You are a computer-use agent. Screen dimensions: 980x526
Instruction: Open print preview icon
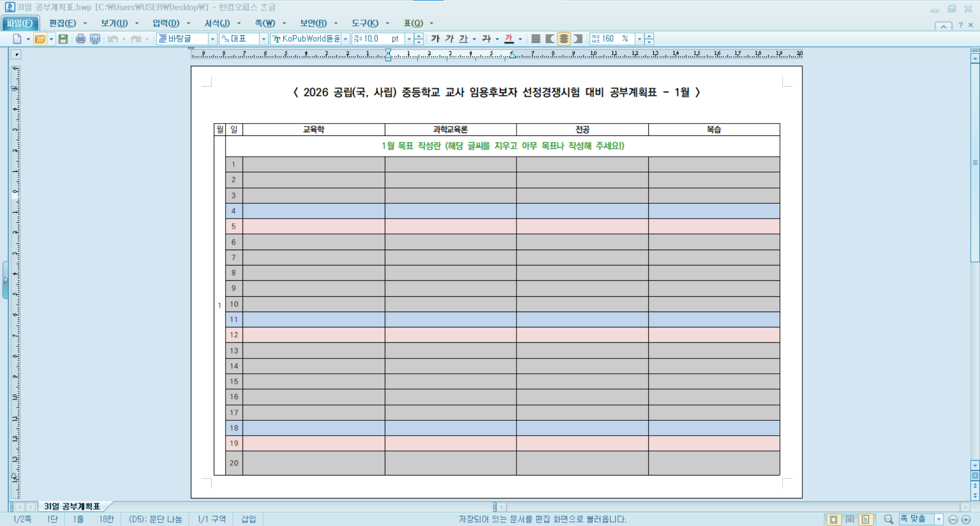tap(95, 39)
